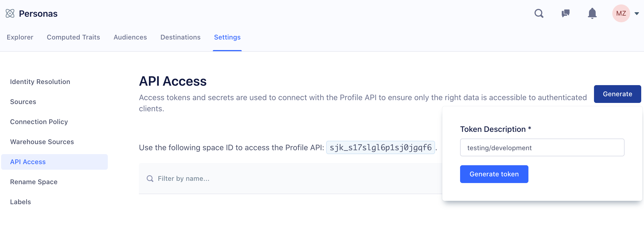Screen dimensions: 644x237
Task: Focus the Token Description input field
Action: 542,147
